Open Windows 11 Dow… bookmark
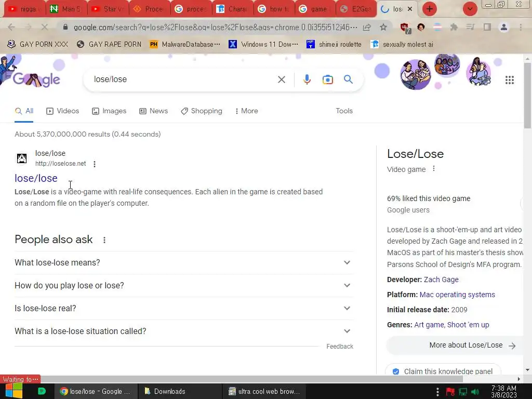532x399 pixels. (263, 44)
